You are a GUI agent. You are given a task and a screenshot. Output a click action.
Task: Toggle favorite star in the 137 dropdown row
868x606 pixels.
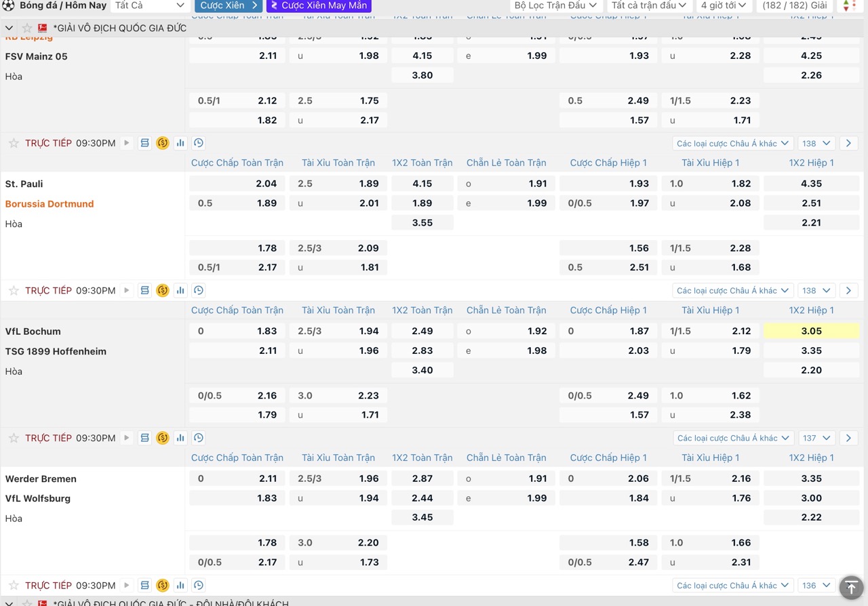coord(14,438)
